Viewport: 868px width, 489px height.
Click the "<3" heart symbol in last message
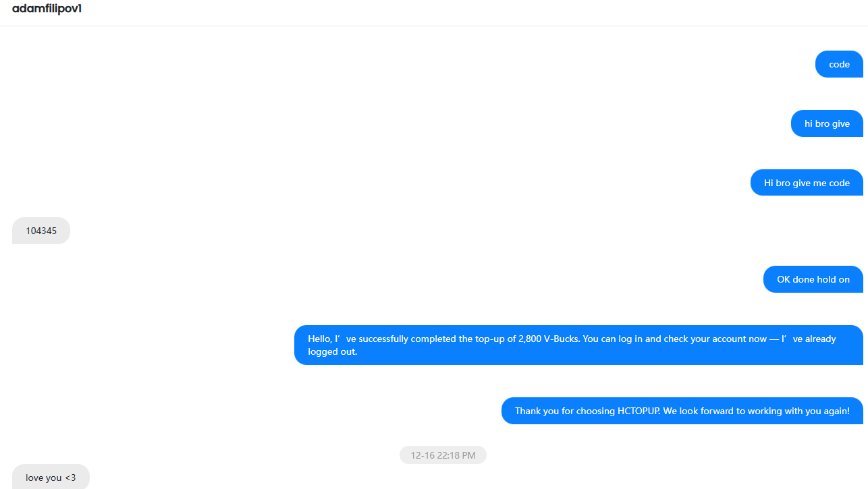point(70,478)
